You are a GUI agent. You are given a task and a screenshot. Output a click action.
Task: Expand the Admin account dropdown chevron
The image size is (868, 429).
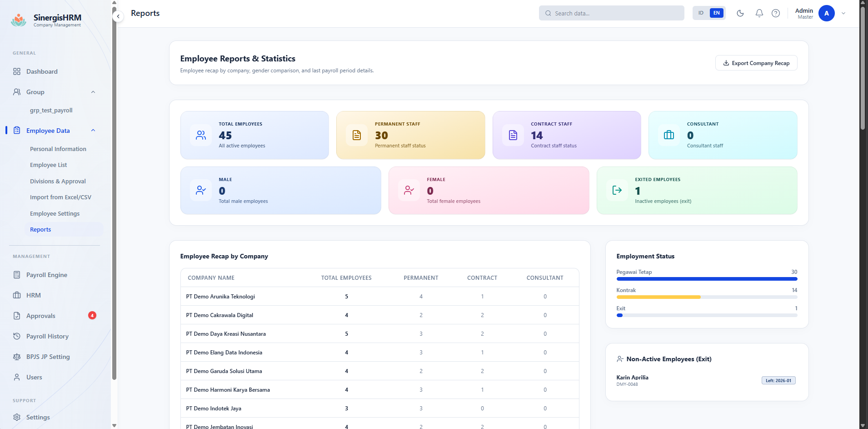point(843,13)
